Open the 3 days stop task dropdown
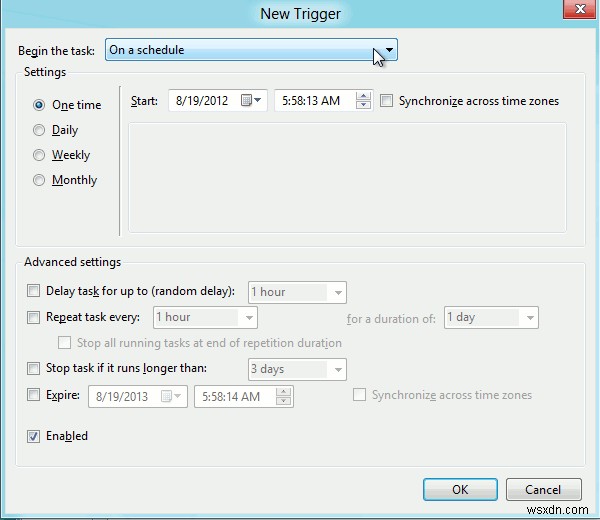 click(297, 369)
